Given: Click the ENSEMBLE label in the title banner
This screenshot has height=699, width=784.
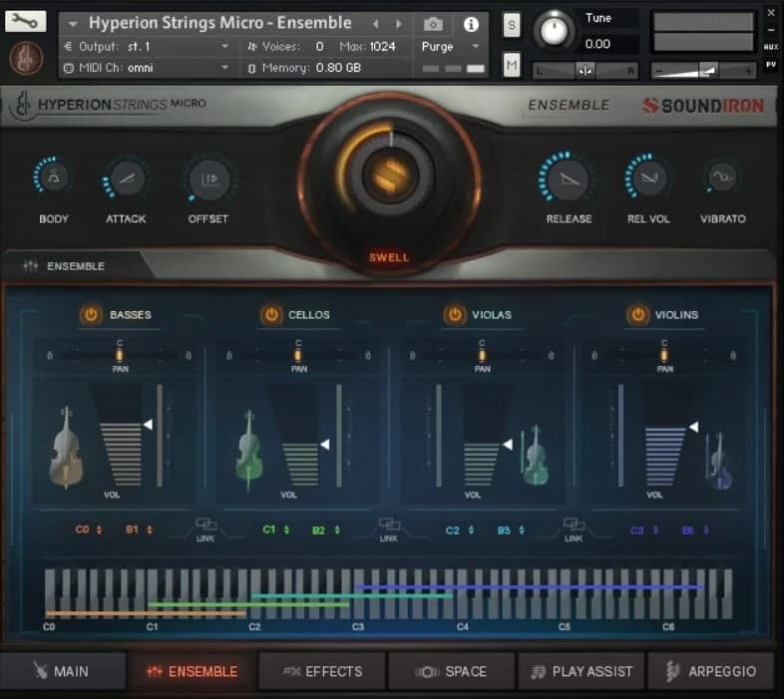Looking at the screenshot, I should (x=569, y=105).
